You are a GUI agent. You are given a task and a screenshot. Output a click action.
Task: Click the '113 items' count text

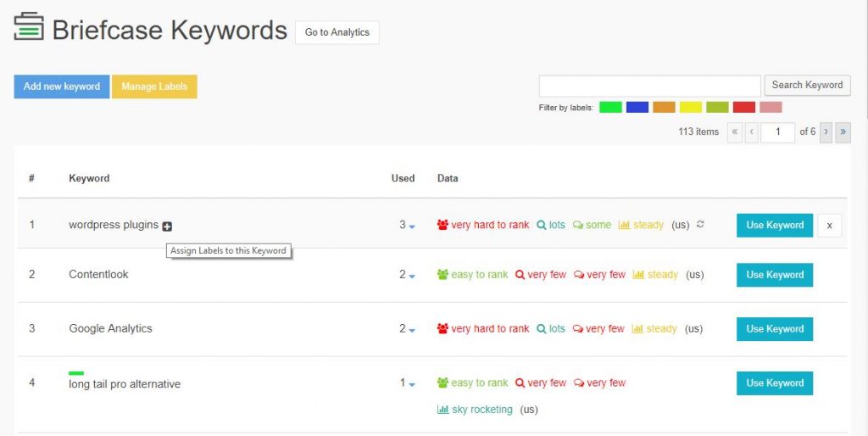[698, 131]
